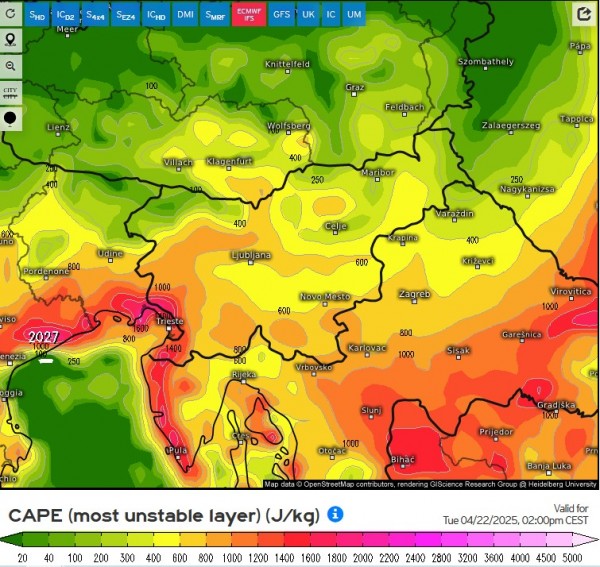600x567 pixels.
Task: Click the Trieste city label
Action: pos(170,321)
